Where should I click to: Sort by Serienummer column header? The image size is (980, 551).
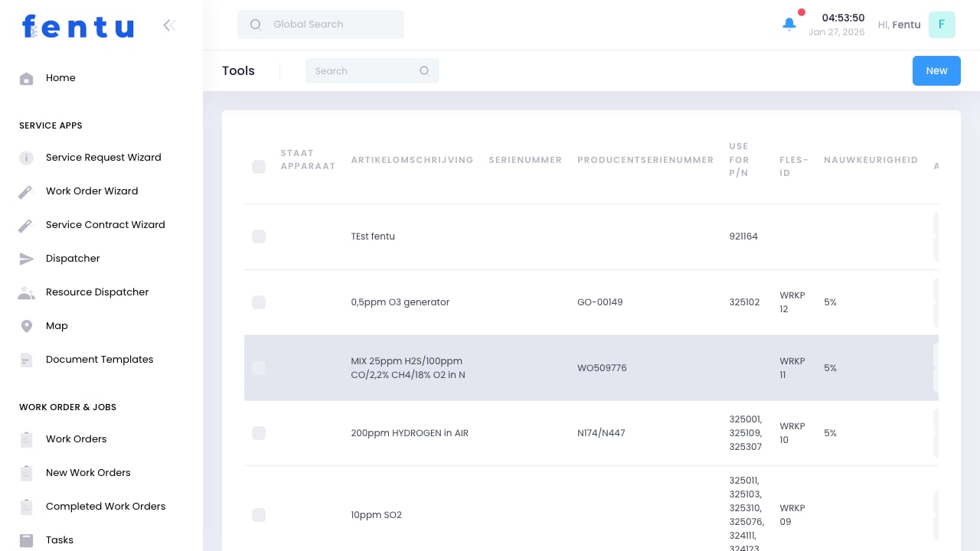[525, 160]
